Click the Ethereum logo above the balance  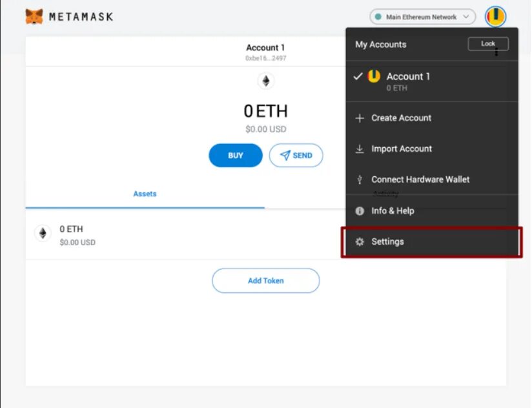(265, 81)
